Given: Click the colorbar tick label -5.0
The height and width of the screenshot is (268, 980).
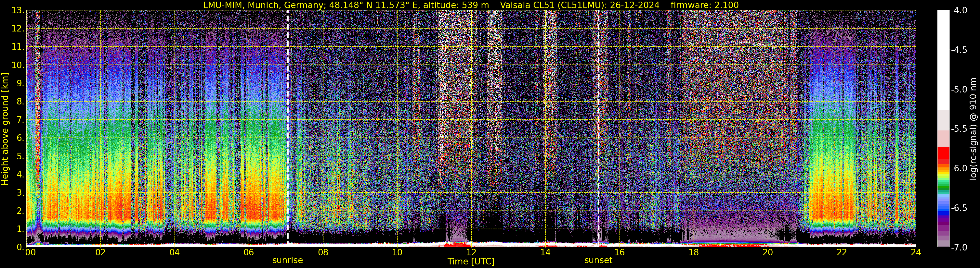Looking at the screenshot, I should point(959,89).
